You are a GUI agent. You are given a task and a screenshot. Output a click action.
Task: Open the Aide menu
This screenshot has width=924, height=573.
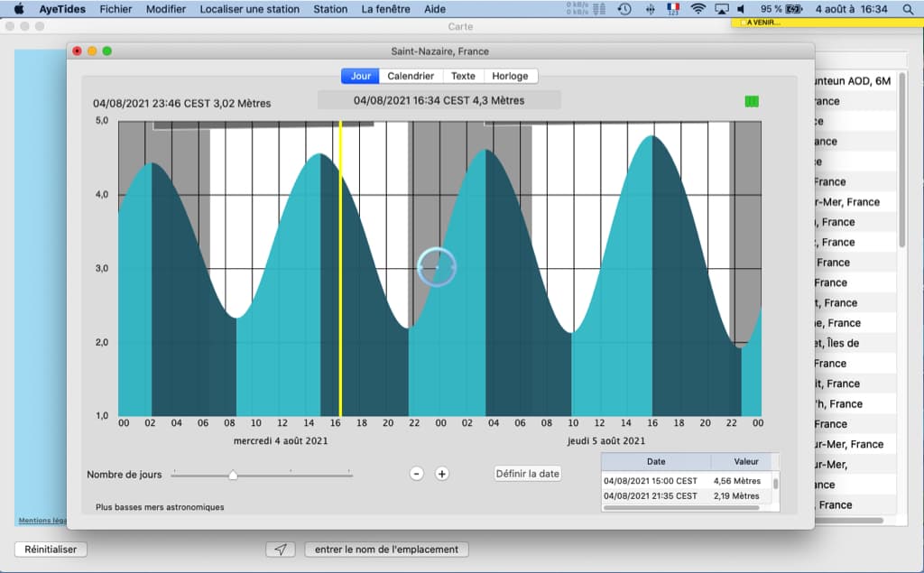[435, 9]
